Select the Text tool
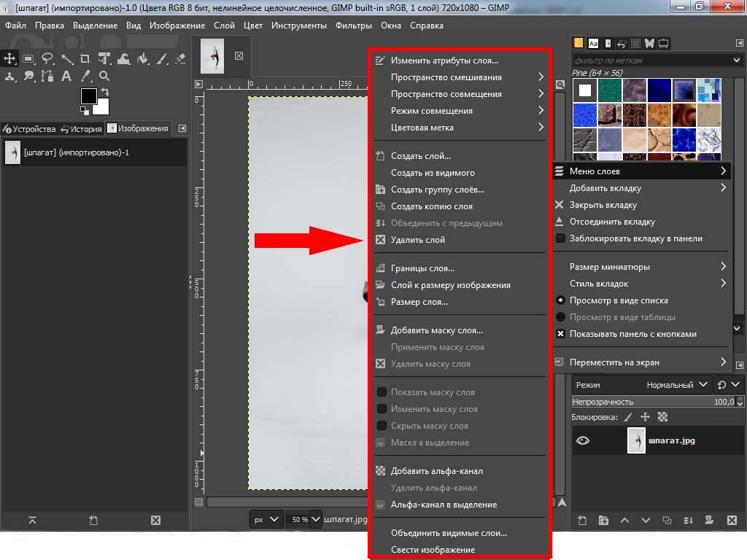 point(66,76)
